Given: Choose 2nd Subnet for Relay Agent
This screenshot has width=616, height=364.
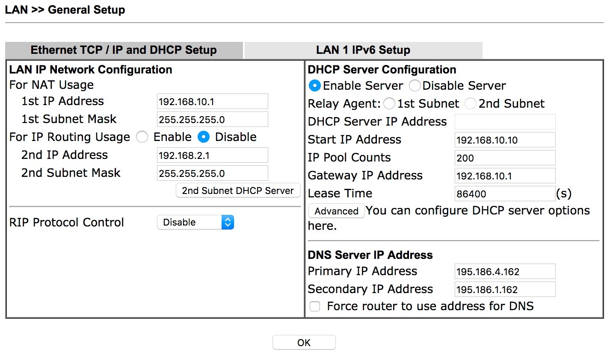Looking at the screenshot, I should tap(470, 104).
